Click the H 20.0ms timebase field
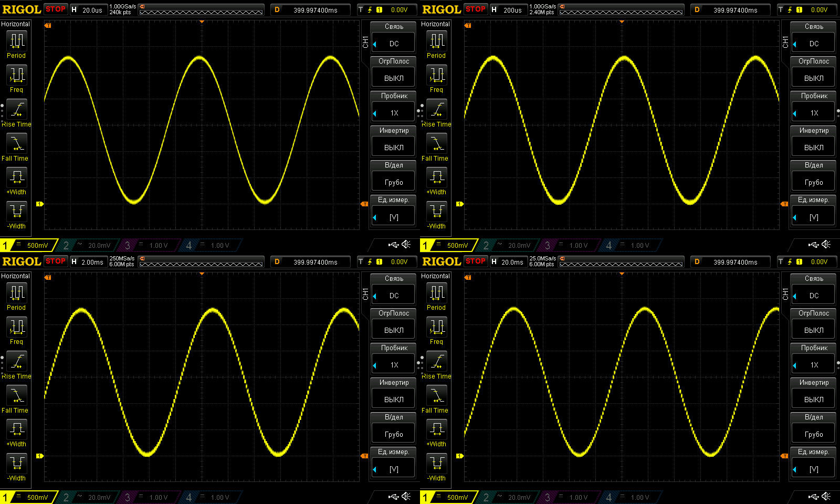 [x=508, y=262]
